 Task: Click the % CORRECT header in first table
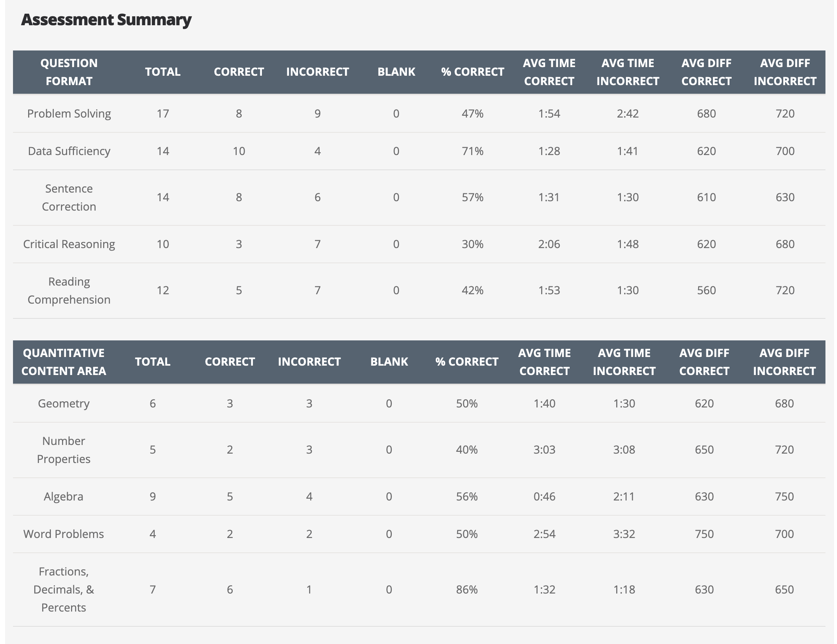472,72
